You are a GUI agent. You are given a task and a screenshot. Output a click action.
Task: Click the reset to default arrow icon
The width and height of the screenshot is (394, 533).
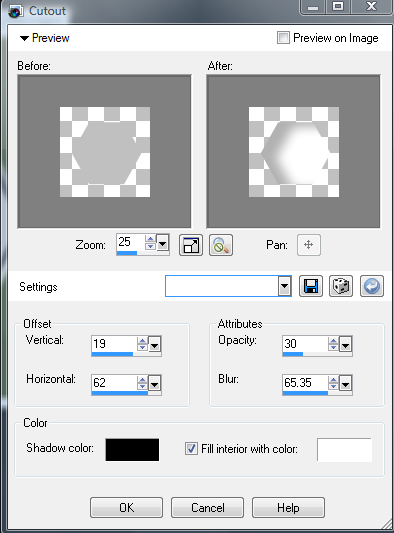(372, 286)
